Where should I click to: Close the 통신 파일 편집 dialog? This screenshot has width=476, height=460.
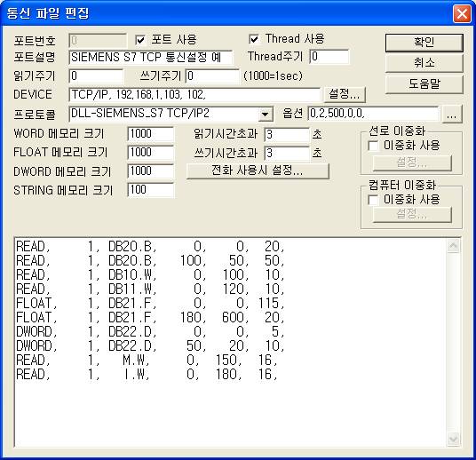point(462,13)
